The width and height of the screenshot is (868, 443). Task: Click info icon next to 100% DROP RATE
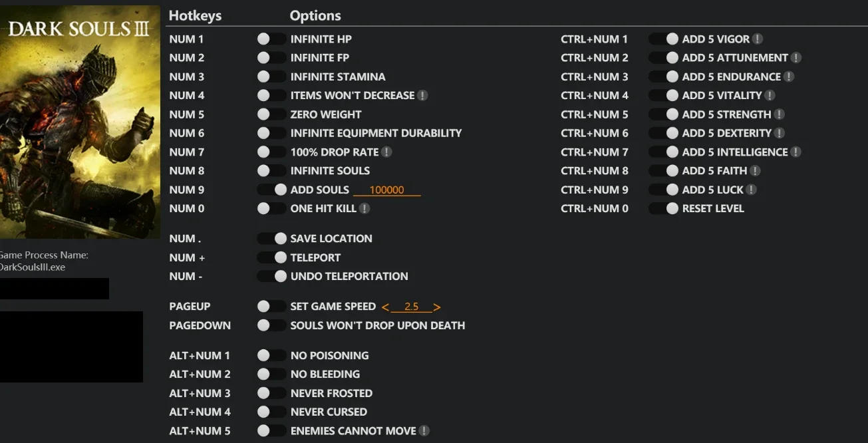click(387, 152)
